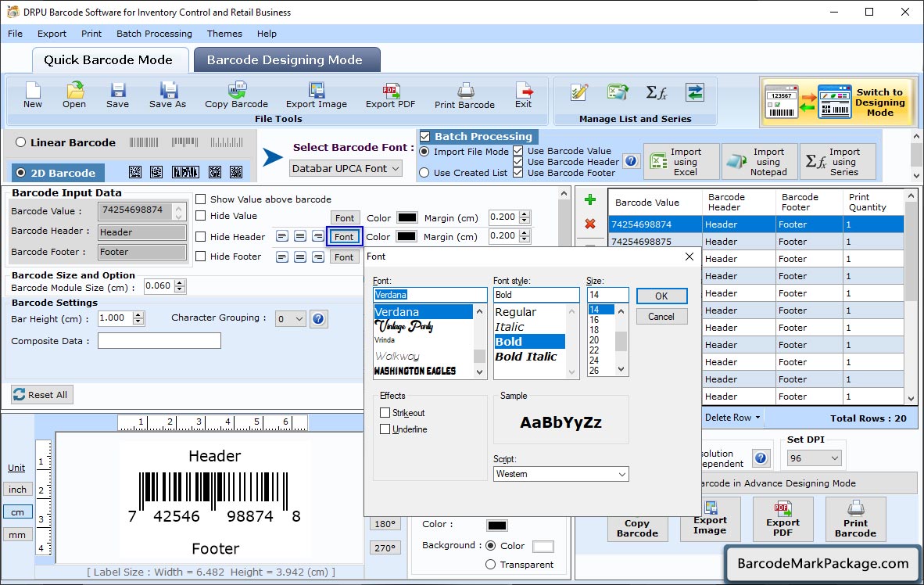
Task: Enable Show Value above barcode
Action: point(201,199)
